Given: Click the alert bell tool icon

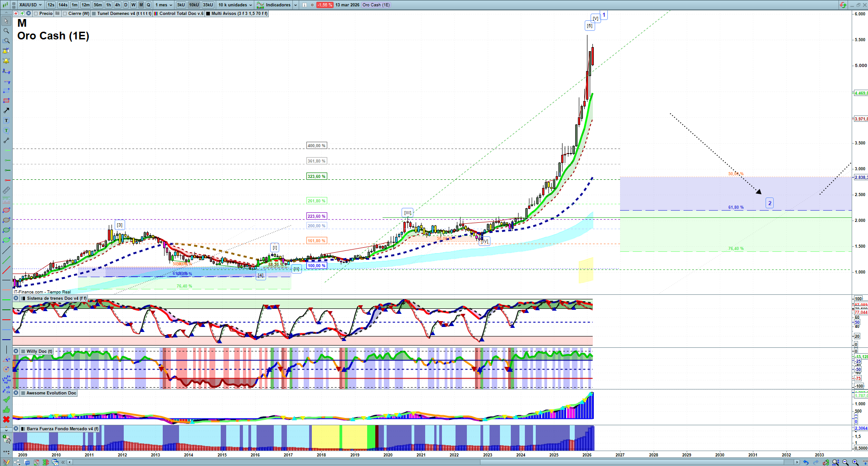Looking at the screenshot, I should [x=6, y=61].
